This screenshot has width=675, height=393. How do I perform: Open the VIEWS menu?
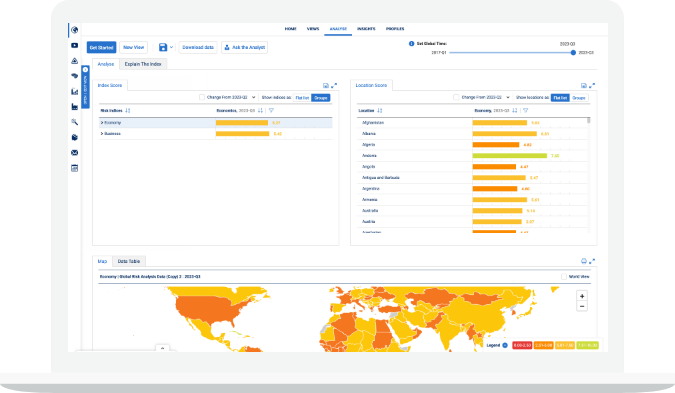click(x=313, y=29)
